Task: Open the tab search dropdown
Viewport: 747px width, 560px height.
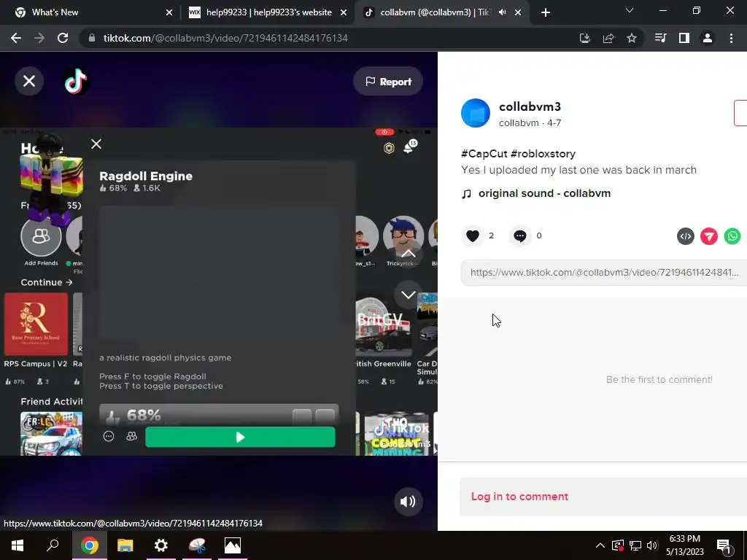Action: (630, 10)
